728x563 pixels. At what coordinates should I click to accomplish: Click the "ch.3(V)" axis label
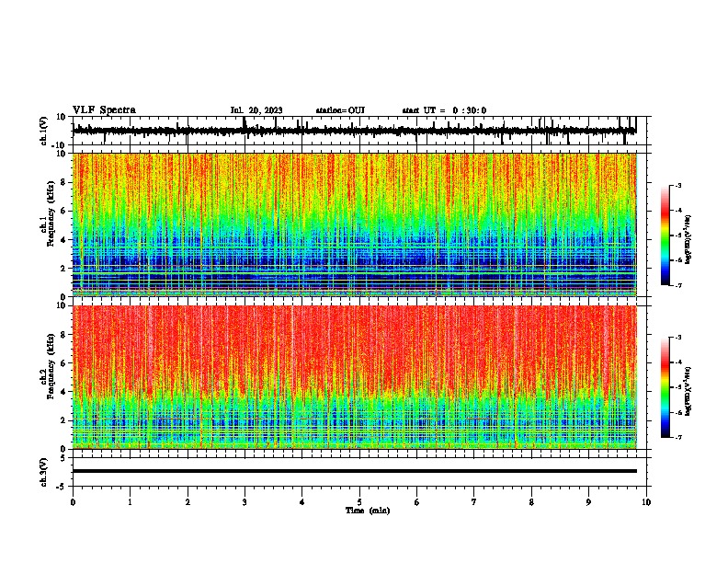tap(44, 472)
